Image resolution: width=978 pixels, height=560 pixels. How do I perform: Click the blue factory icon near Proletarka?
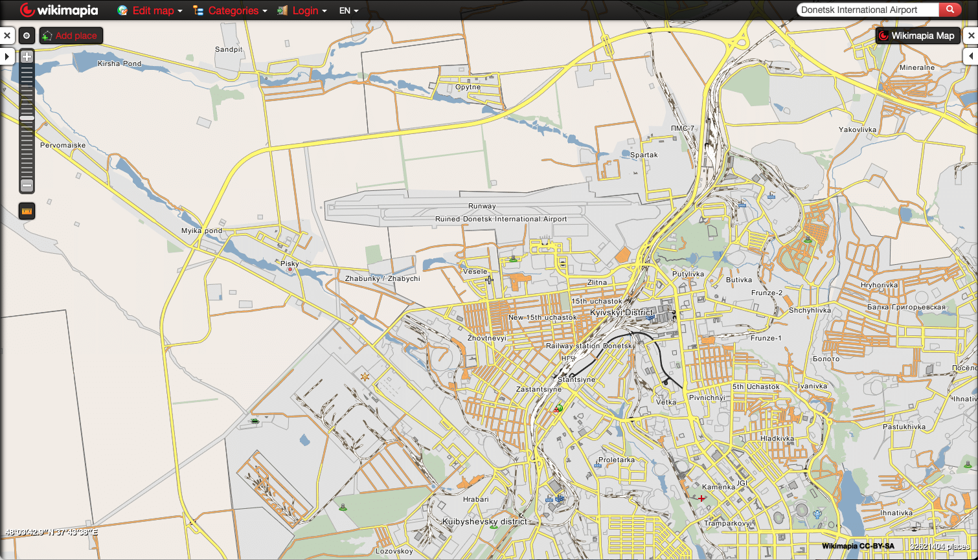click(597, 464)
